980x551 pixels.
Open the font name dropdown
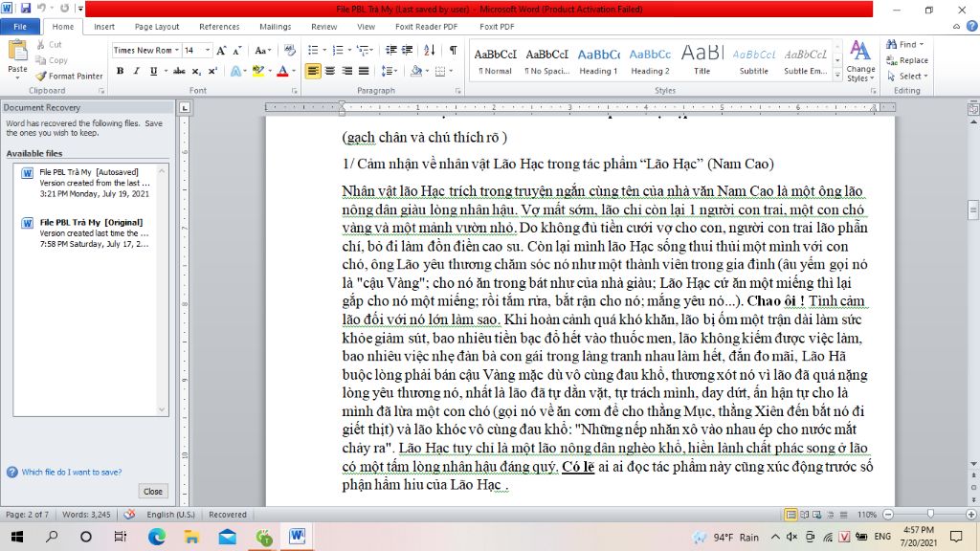point(177,50)
